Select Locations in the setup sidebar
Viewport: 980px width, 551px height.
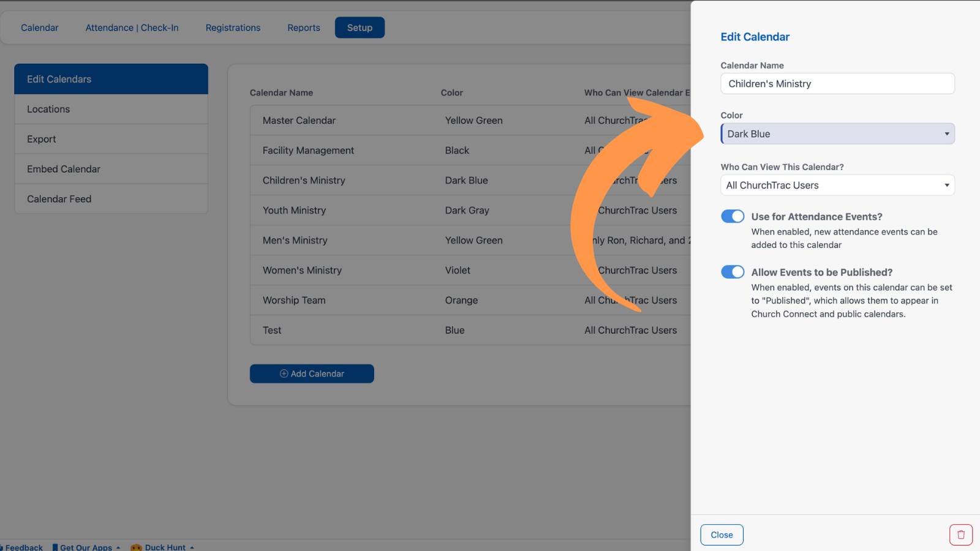111,109
